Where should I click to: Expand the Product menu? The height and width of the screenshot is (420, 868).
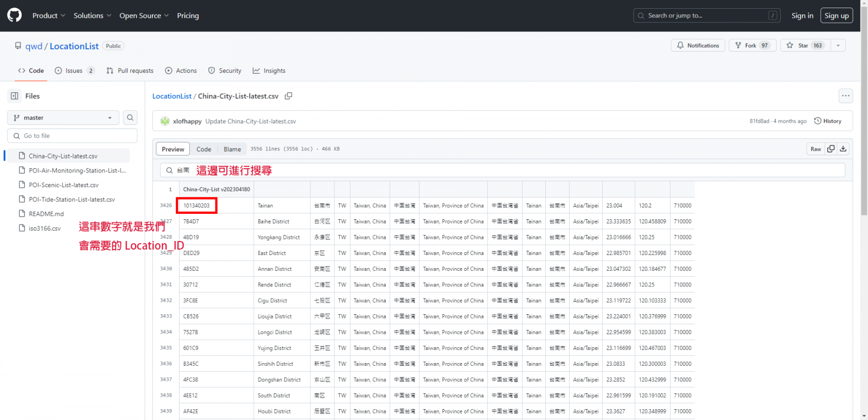coord(49,16)
